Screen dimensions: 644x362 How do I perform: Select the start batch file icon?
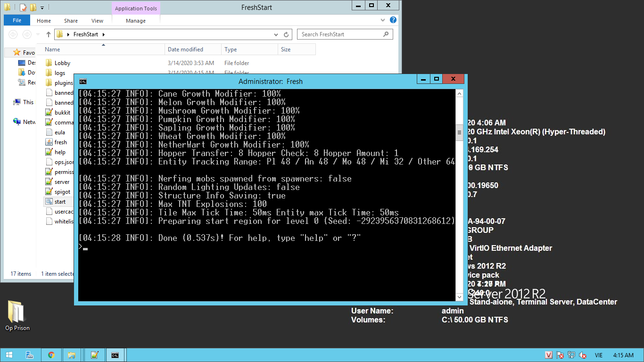pos(49,202)
